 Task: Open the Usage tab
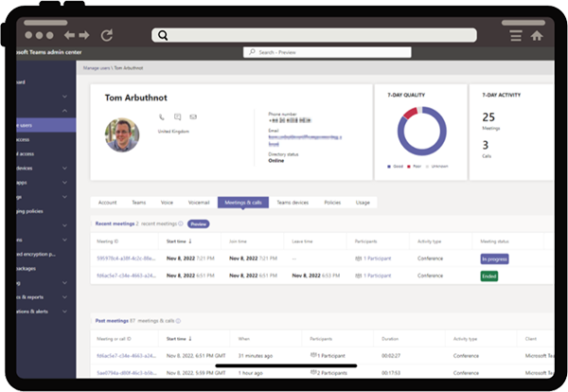[x=363, y=203]
